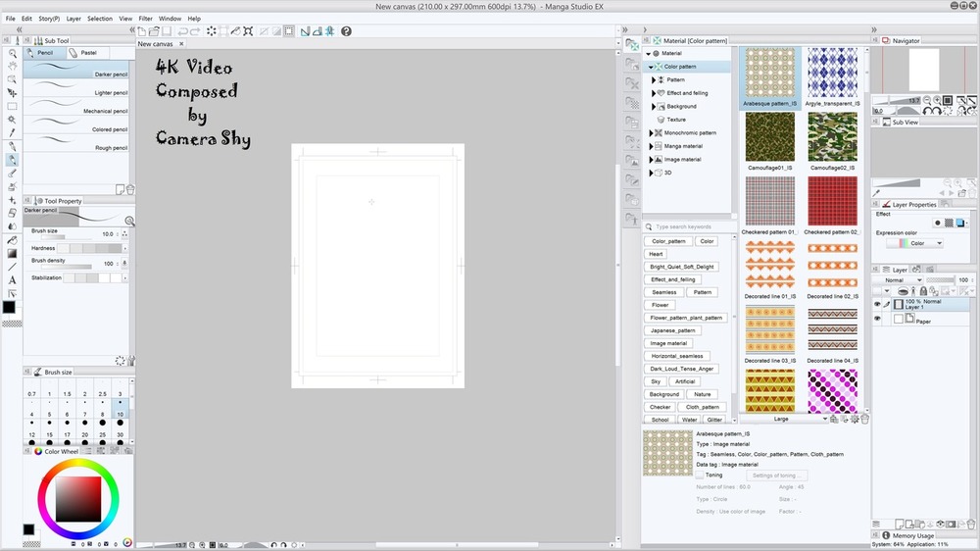
Task: Zoom out via Navigator minus magnifier
Action: (x=927, y=100)
